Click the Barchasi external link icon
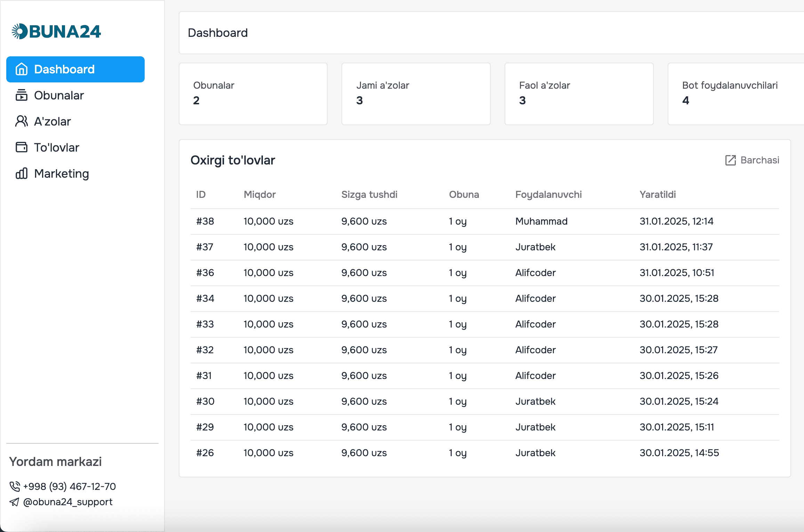Viewport: 804px width, 532px height. click(730, 160)
